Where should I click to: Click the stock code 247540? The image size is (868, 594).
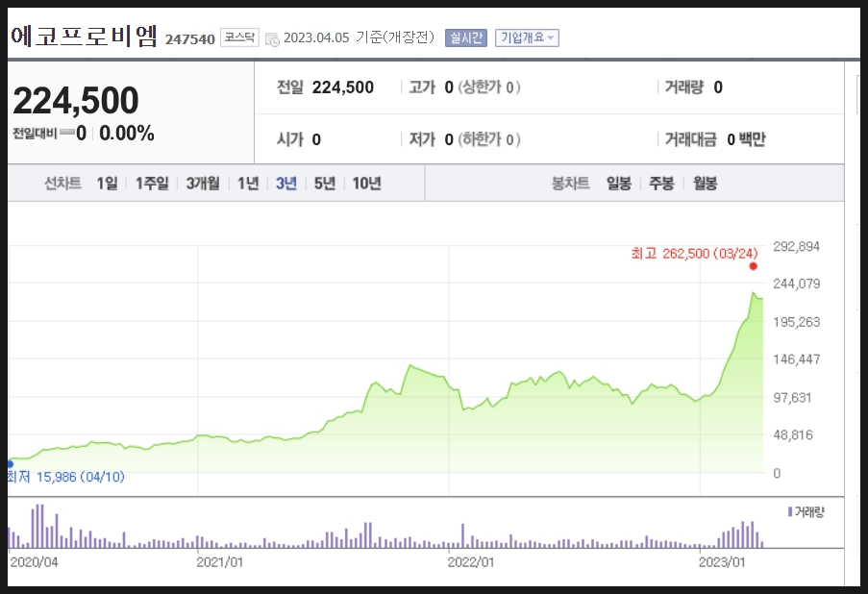pos(190,39)
